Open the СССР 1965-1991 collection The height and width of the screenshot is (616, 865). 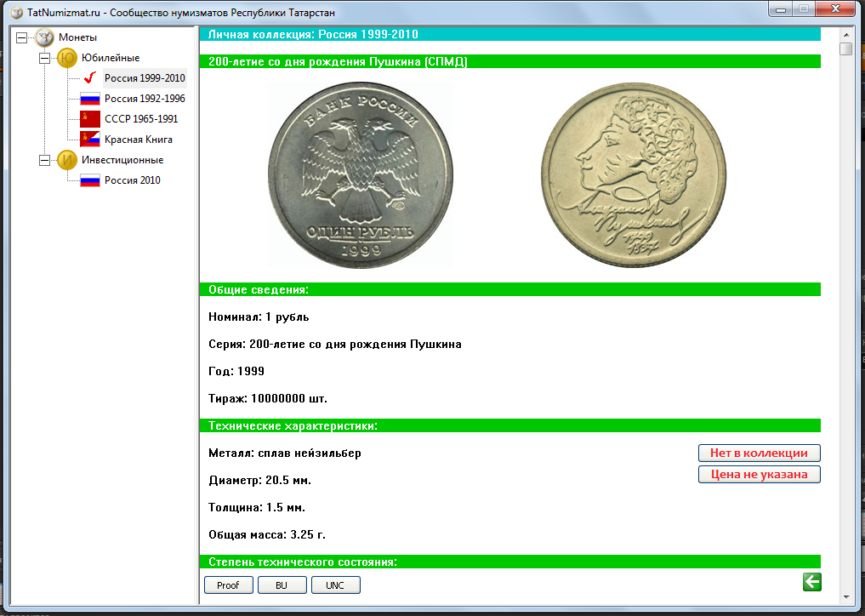[141, 118]
